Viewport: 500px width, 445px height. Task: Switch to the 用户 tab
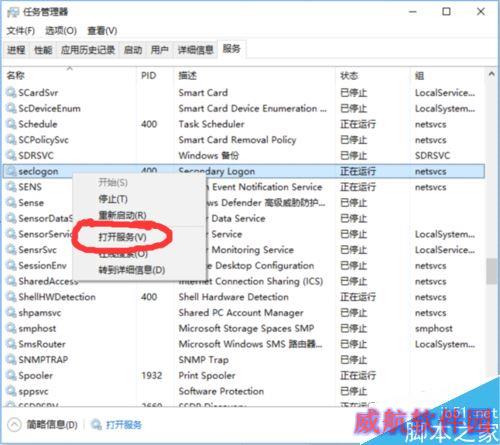[160, 50]
